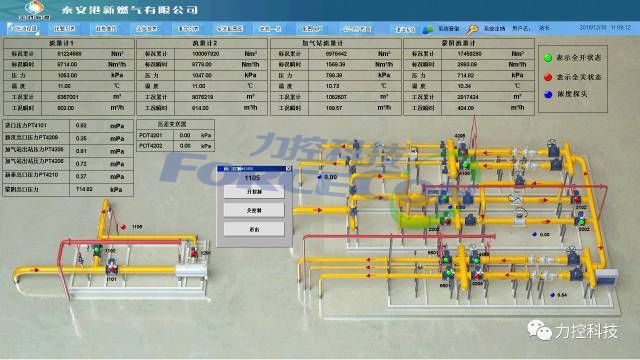Close the 1105 valve control popup
This screenshot has width=640, height=360.
click(x=289, y=168)
